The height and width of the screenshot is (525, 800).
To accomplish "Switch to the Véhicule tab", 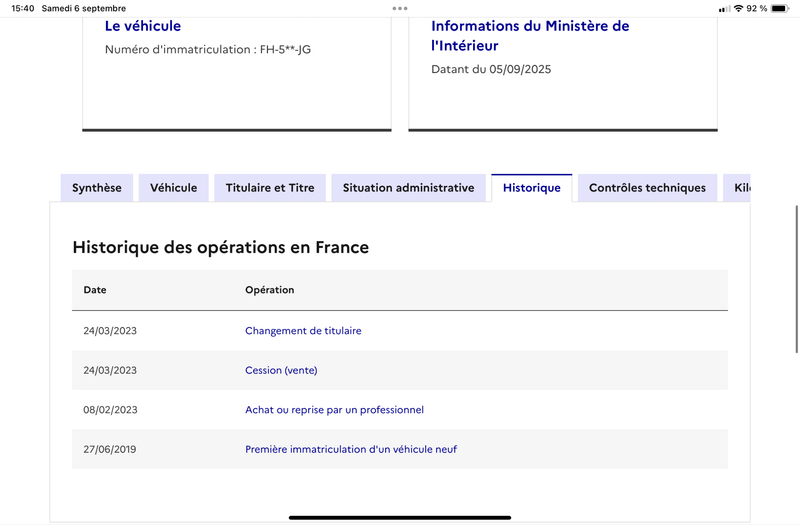I will click(x=173, y=188).
